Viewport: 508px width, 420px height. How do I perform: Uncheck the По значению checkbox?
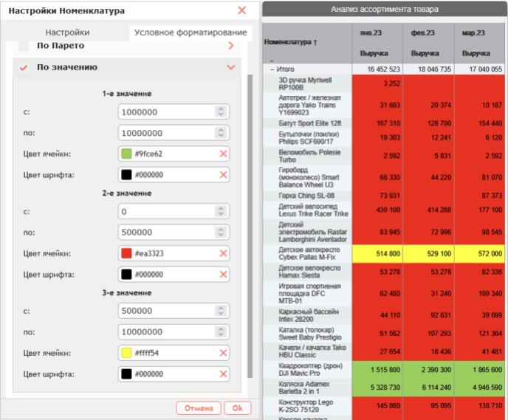pos(24,67)
